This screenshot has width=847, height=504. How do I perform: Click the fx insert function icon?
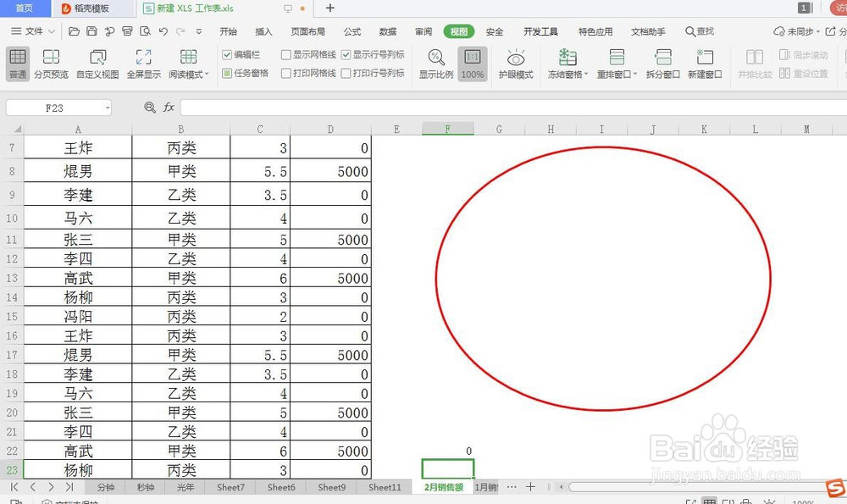coord(169,108)
